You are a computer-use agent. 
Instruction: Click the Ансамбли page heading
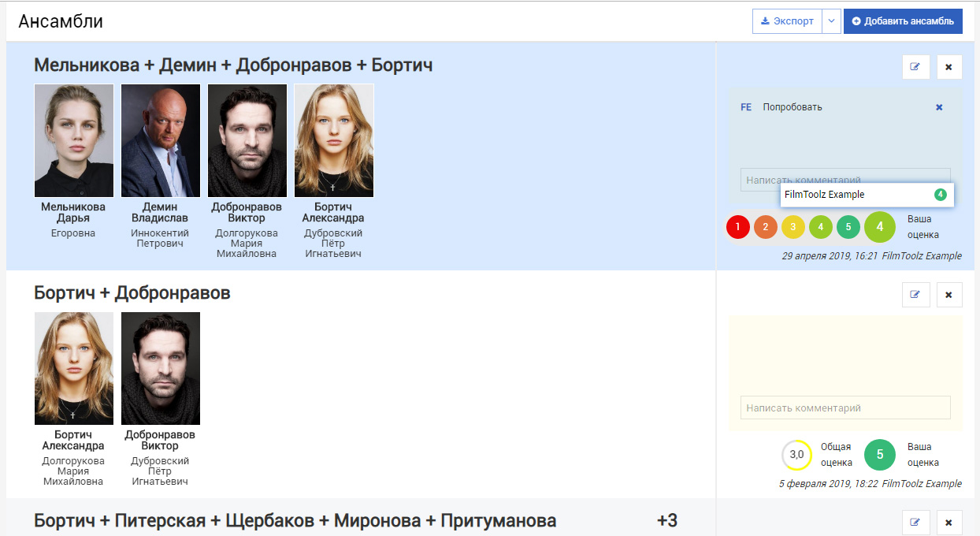point(61,21)
